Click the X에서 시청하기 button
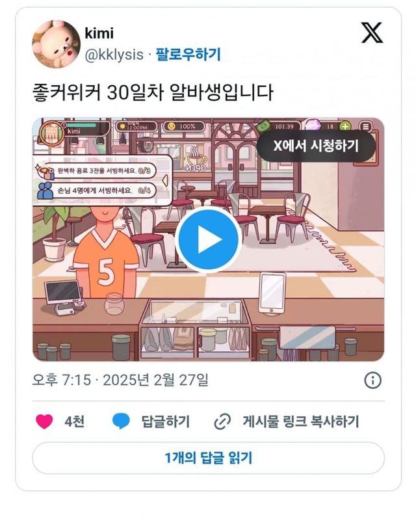Image resolution: width=416 pixels, height=532 pixels. coord(316,146)
